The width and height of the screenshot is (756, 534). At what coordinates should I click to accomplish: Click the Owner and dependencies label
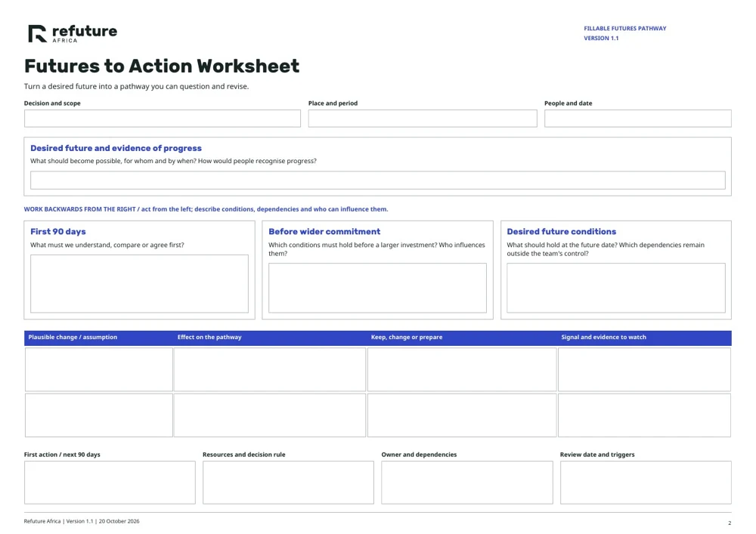click(419, 455)
